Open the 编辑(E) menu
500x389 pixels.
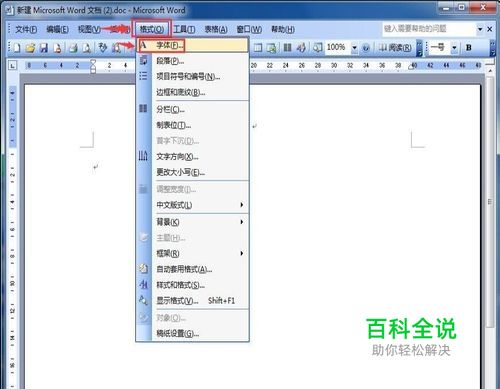pyautogui.click(x=57, y=29)
